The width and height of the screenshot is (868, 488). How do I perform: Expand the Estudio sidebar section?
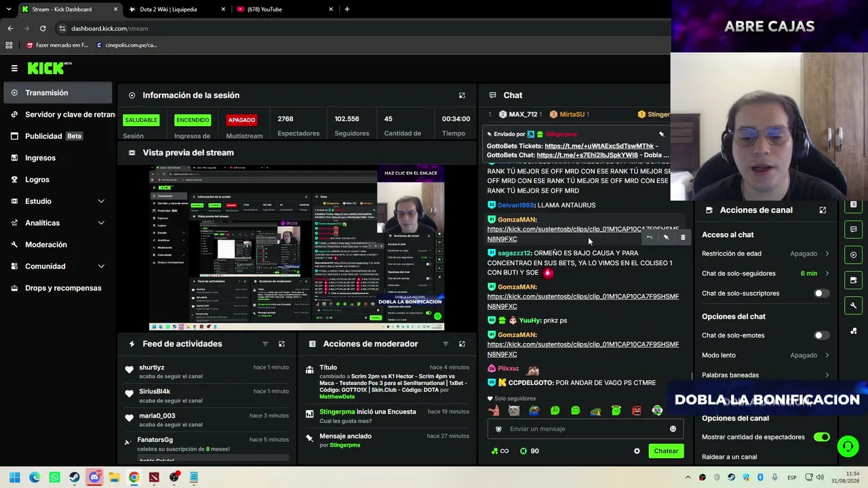[58, 201]
